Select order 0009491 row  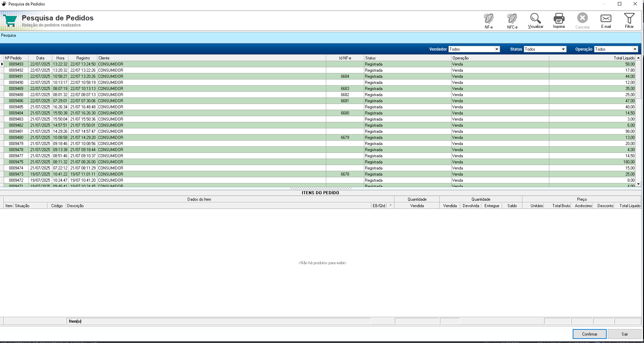click(319, 76)
